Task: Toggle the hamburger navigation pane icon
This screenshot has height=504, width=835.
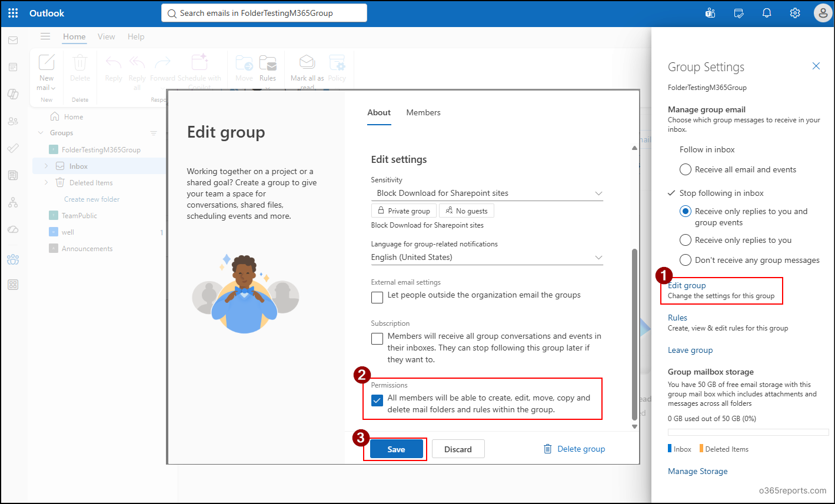Action: click(45, 36)
